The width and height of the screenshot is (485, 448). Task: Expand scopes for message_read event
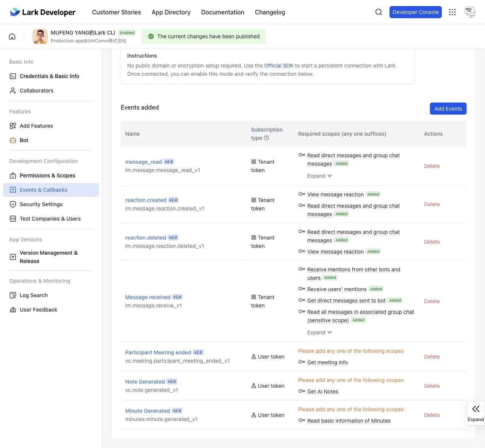pos(319,176)
